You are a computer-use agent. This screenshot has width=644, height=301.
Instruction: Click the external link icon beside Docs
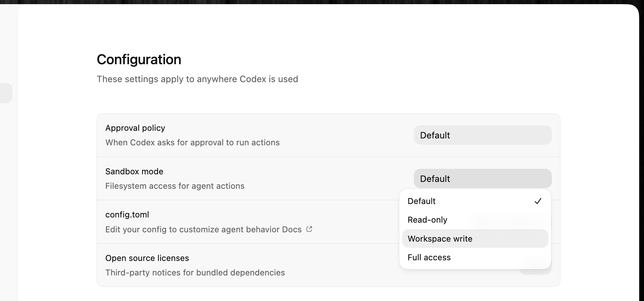309,229
